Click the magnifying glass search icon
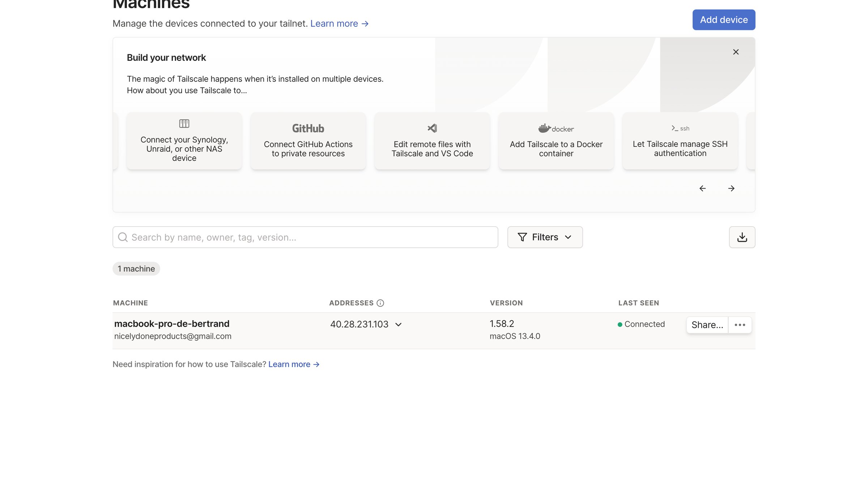Screen dimensions: 868x480 [123, 237]
